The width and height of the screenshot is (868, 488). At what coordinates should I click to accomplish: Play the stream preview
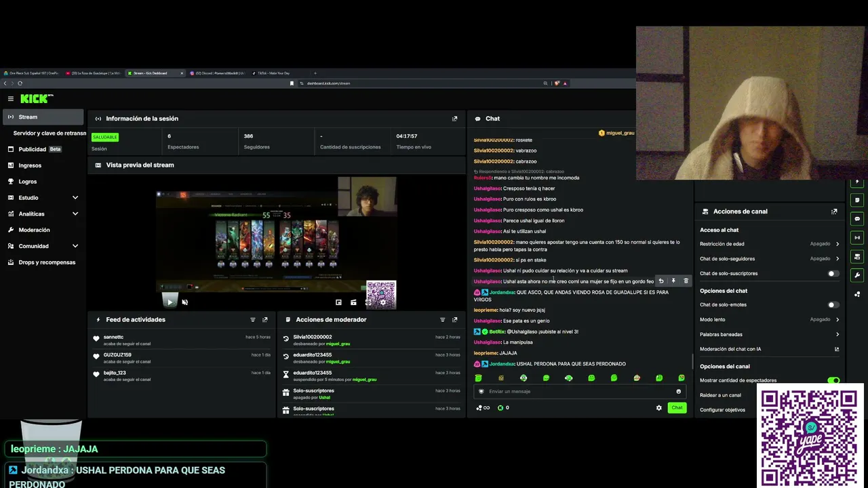pos(170,302)
